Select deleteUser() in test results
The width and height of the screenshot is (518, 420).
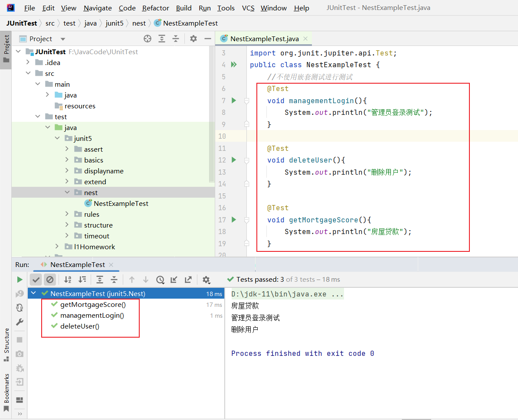coord(79,326)
